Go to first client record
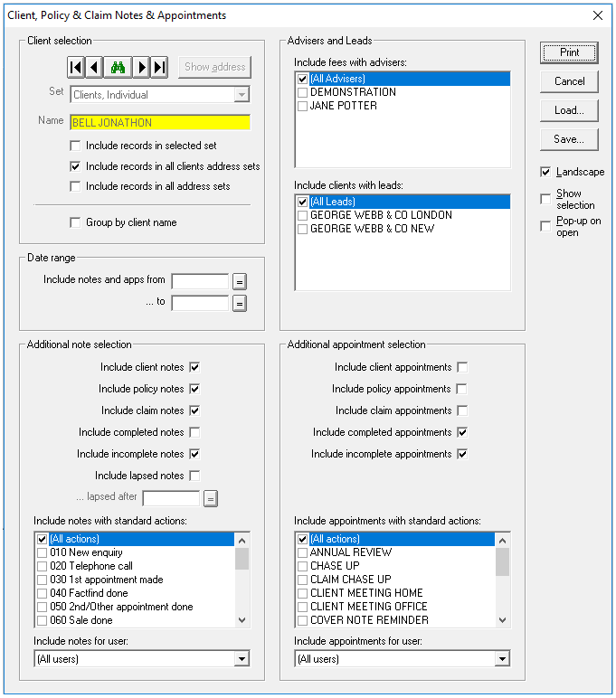 (x=76, y=67)
